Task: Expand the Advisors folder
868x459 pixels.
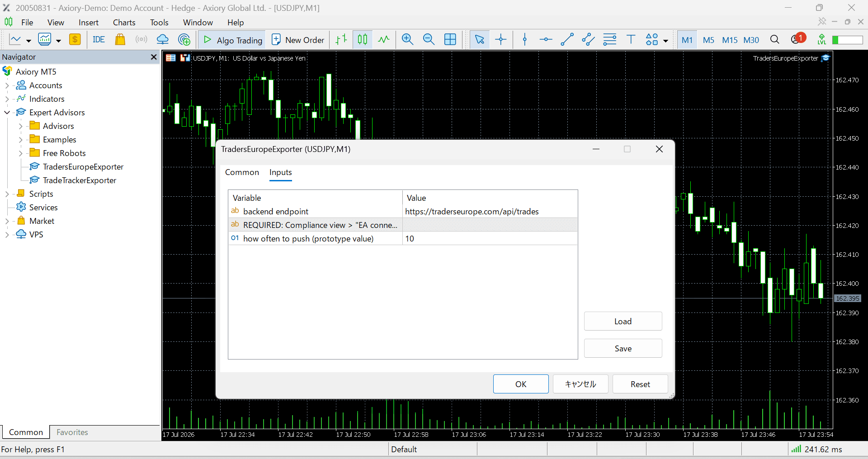Action: pyautogui.click(x=20, y=126)
